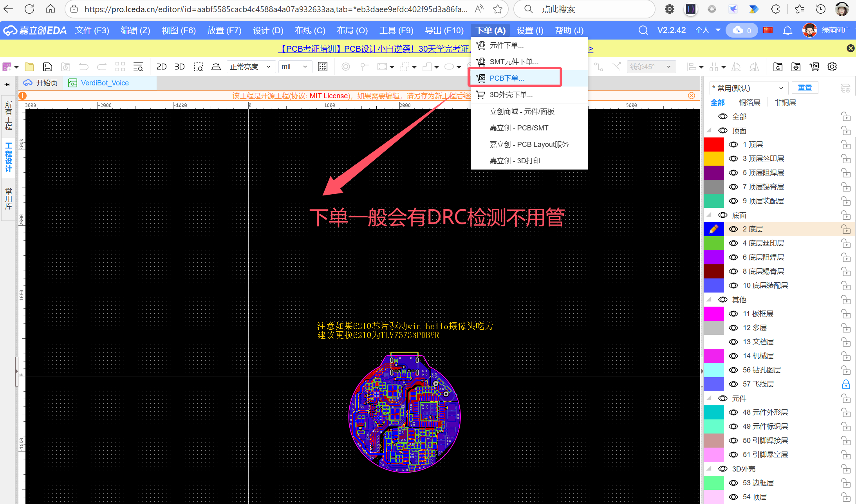
Task: Click the save file icon
Action: (47, 67)
